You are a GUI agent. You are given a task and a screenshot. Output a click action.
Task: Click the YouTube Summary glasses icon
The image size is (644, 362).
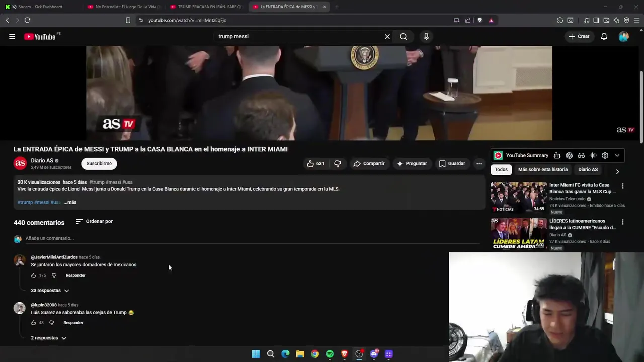click(581, 155)
